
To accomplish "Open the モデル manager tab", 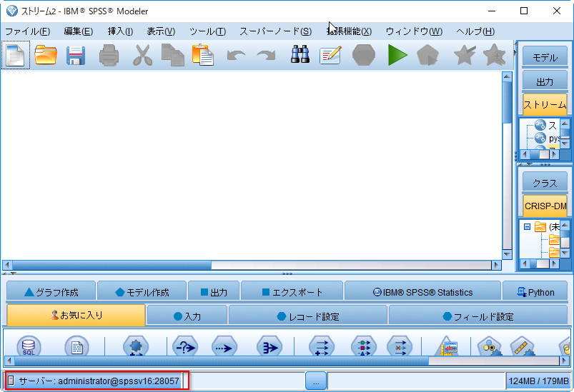I will (545, 57).
